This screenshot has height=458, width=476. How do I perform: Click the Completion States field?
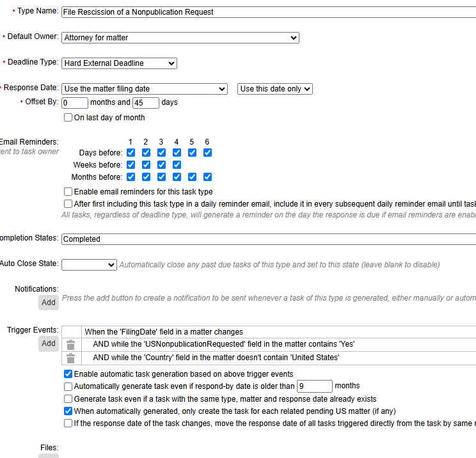(269, 239)
